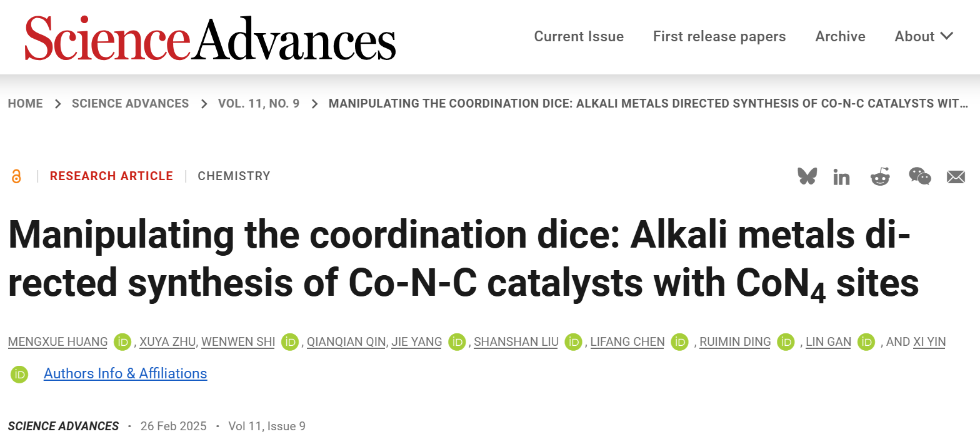The width and height of the screenshot is (980, 434).
Task: Email this article using envelope icon
Action: click(x=956, y=177)
